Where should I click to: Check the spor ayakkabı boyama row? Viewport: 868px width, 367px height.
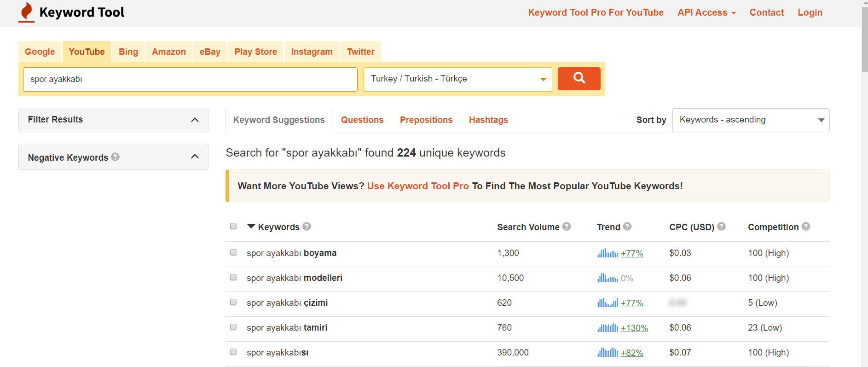(x=233, y=252)
